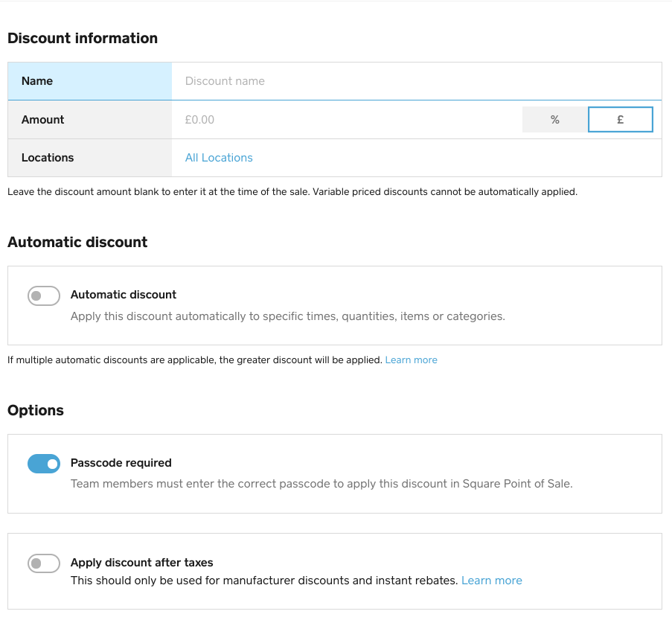The height and width of the screenshot is (620, 672).
Task: Click the 'Team members must enter' passcode description
Action: (x=321, y=484)
